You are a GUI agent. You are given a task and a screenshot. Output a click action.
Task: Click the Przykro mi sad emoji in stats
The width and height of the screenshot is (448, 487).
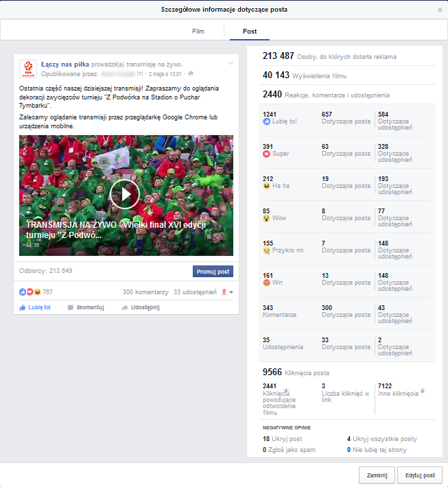[x=267, y=250]
